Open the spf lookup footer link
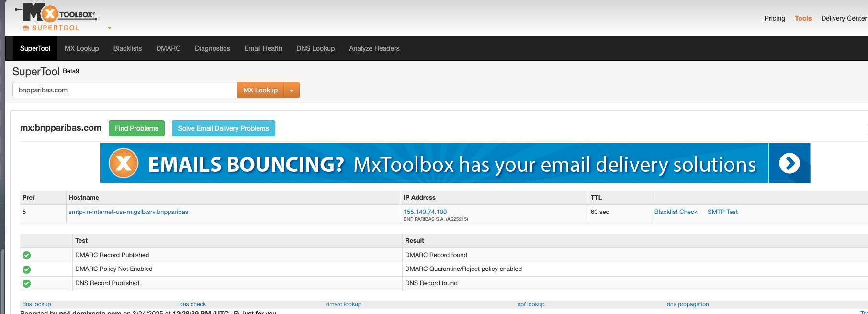This screenshot has height=314, width=868. tap(531, 304)
